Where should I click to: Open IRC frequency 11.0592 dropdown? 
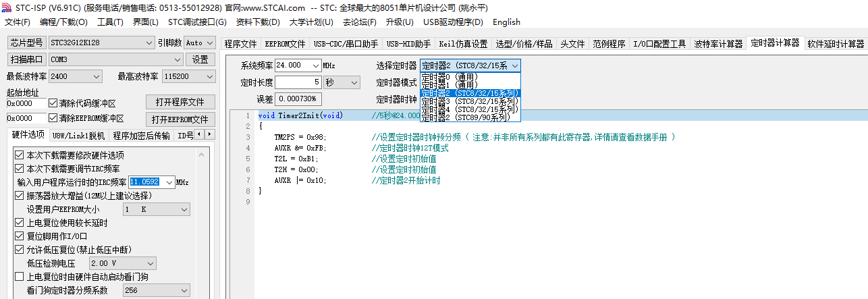click(169, 182)
